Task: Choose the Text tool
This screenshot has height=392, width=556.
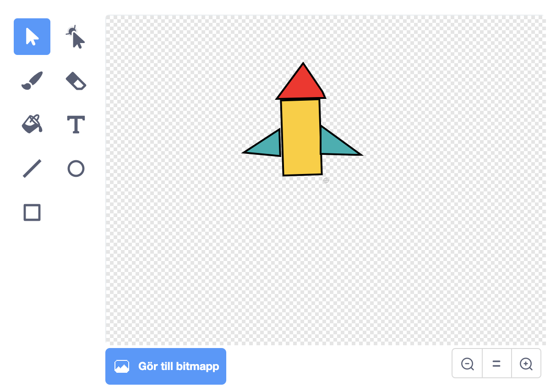Action: coord(76,124)
